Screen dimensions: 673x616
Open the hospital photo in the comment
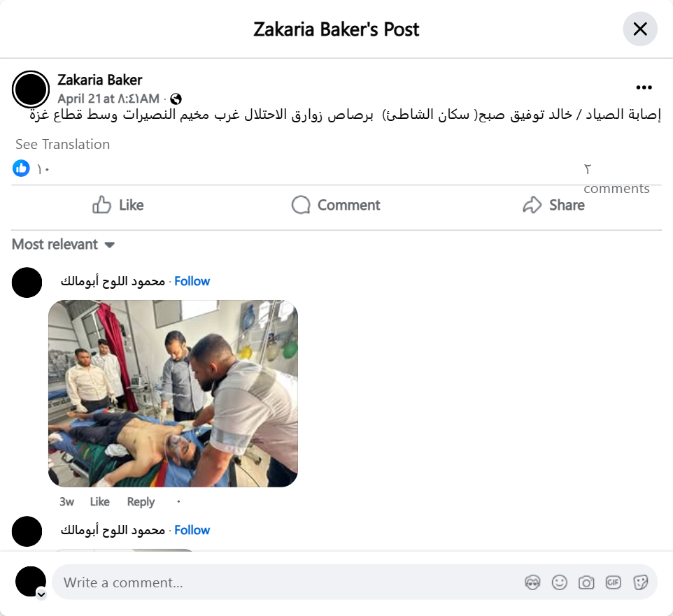click(x=173, y=394)
